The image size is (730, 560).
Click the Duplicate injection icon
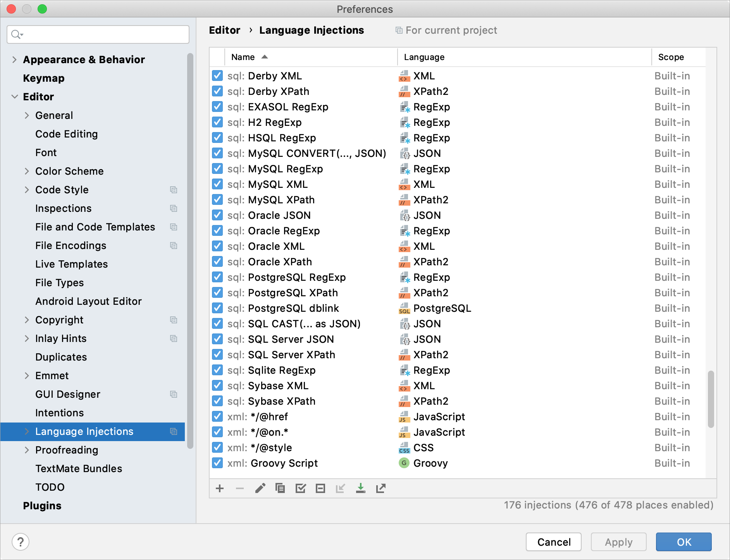(x=280, y=488)
